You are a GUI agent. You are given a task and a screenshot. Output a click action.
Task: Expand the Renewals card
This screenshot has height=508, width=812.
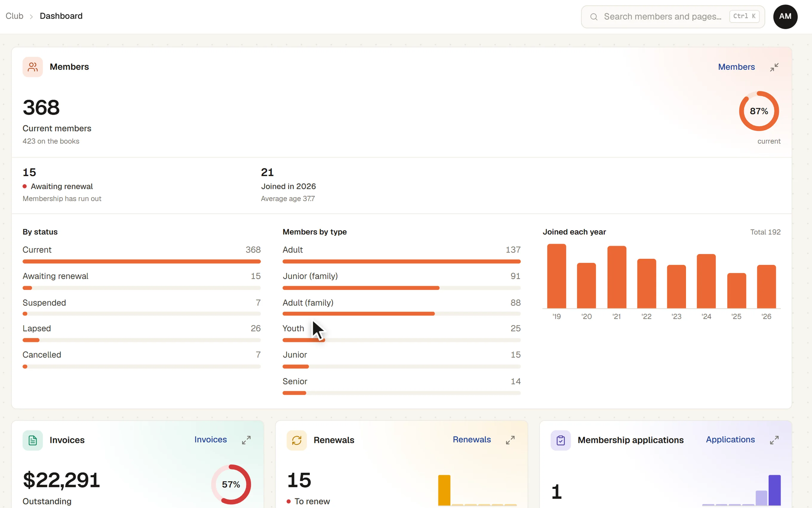(x=510, y=440)
